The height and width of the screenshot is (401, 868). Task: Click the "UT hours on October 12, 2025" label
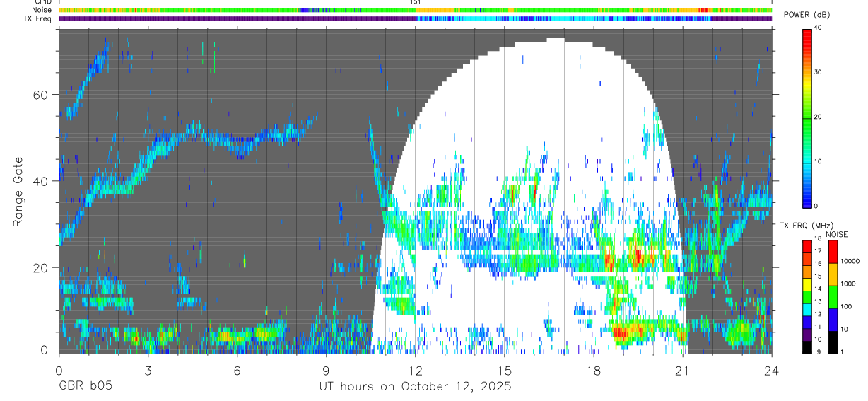click(414, 387)
